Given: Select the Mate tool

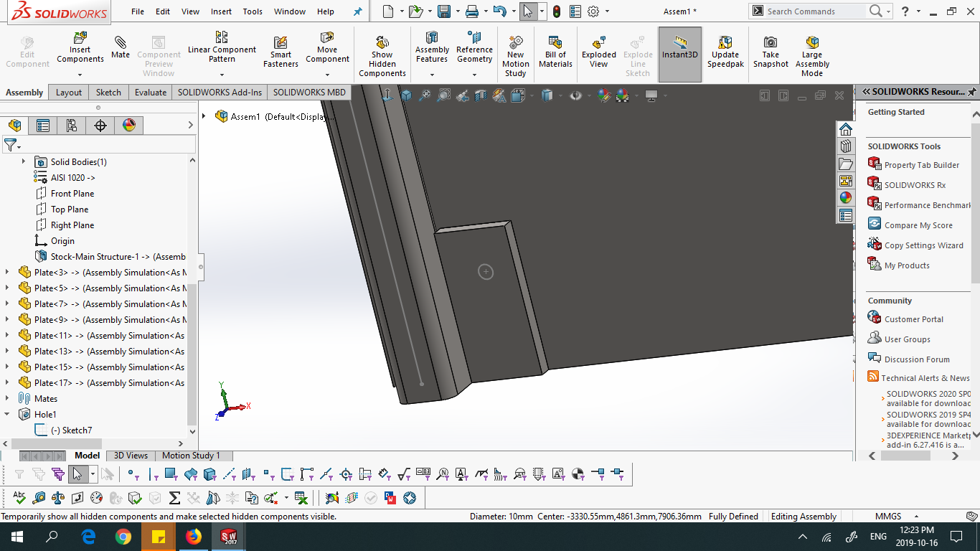Looking at the screenshot, I should pos(121,46).
